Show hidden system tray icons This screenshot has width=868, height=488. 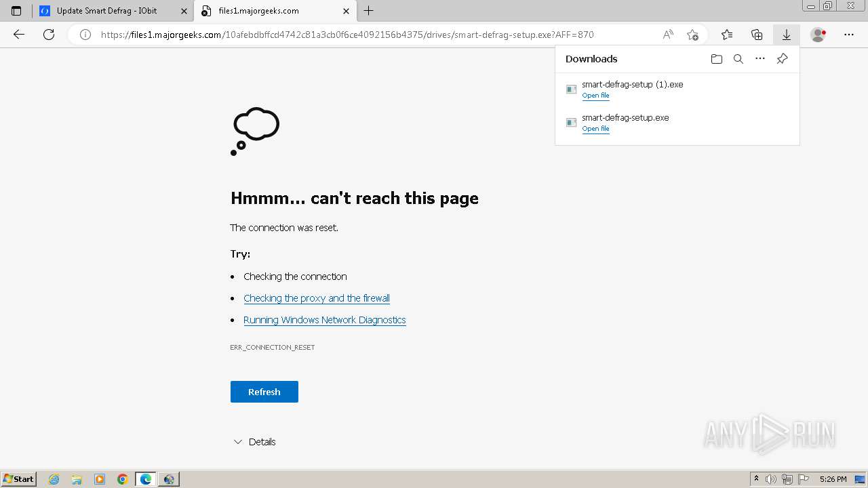757,479
